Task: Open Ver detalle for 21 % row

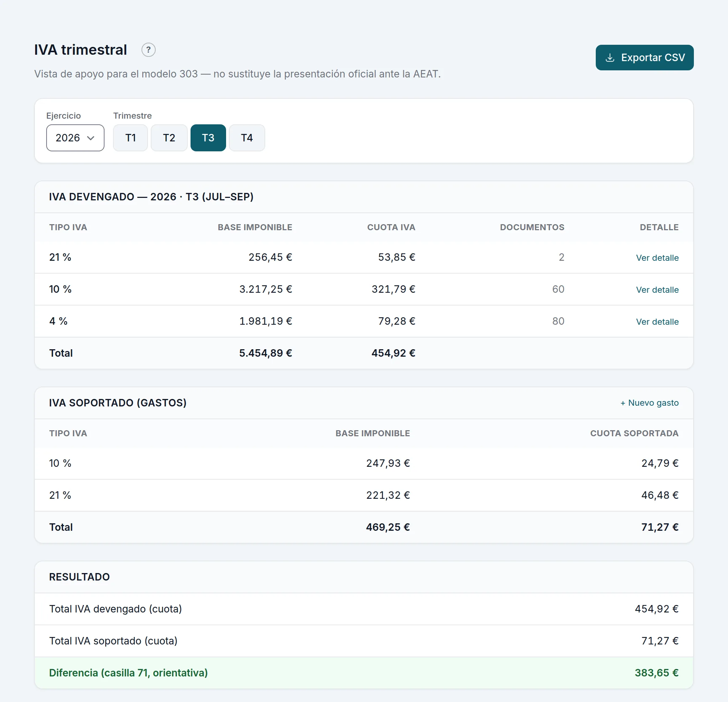Action: click(657, 258)
